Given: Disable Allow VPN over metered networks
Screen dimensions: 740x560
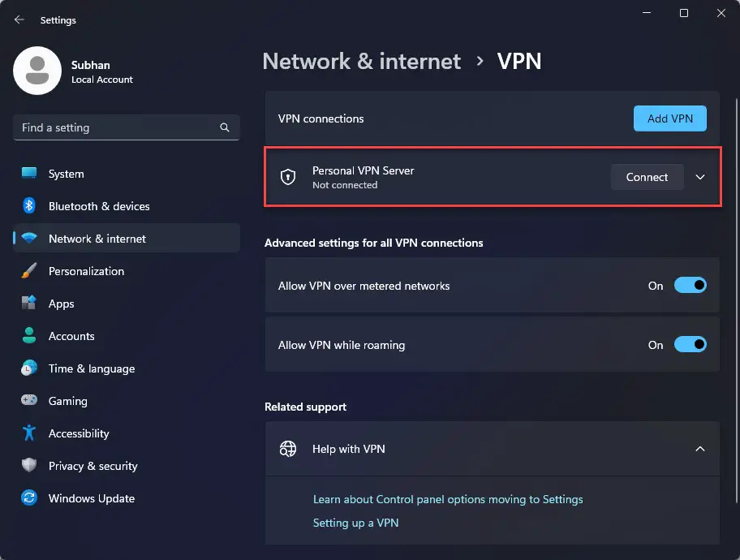Looking at the screenshot, I should pos(690,286).
